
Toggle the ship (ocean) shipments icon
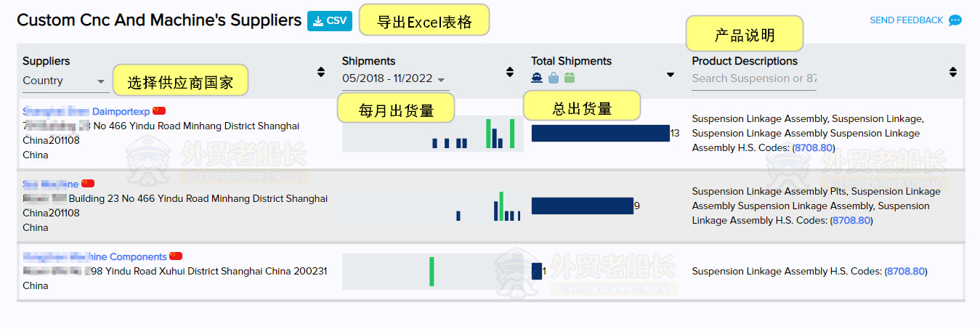538,78
